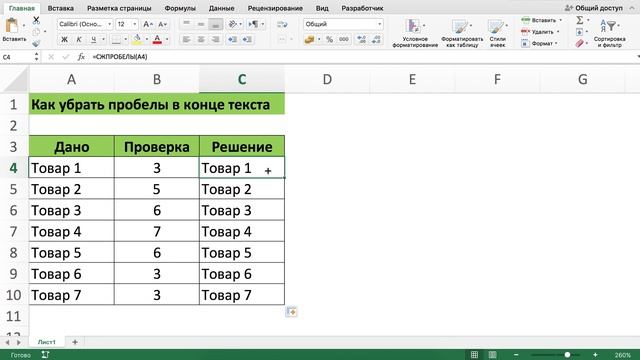
Task: Click the zoom in plus button
Action: 595,355
